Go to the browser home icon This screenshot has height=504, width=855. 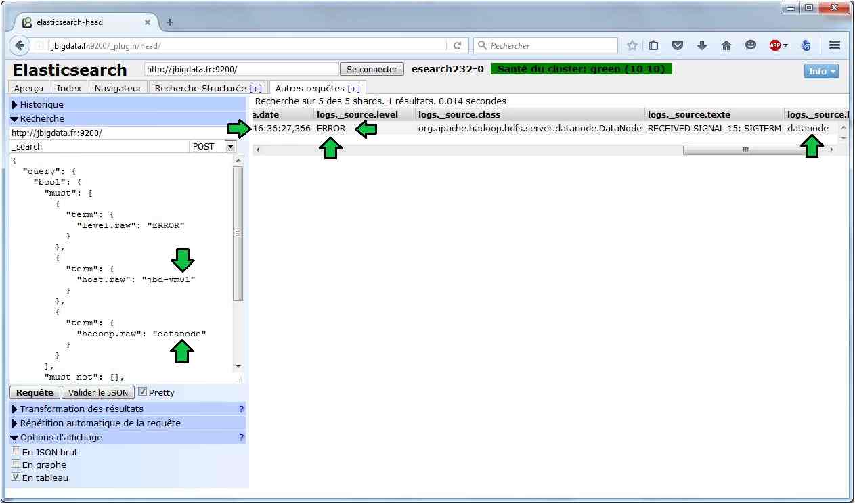726,45
